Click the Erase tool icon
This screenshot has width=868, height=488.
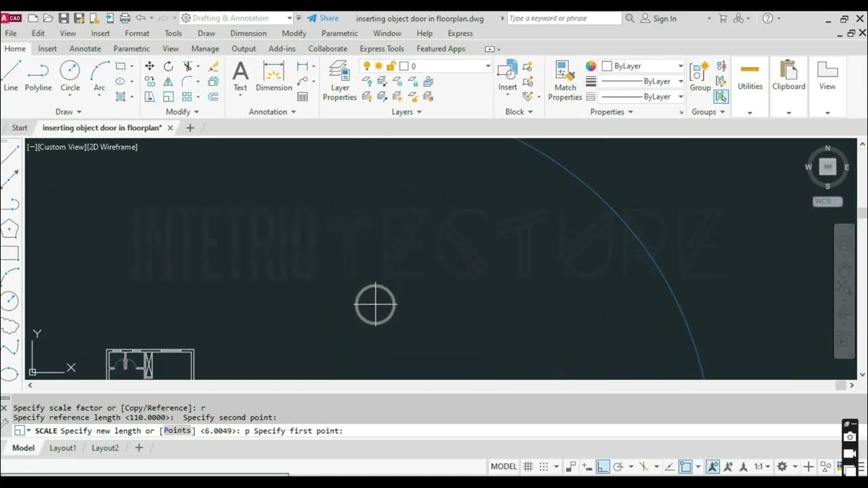[213, 66]
